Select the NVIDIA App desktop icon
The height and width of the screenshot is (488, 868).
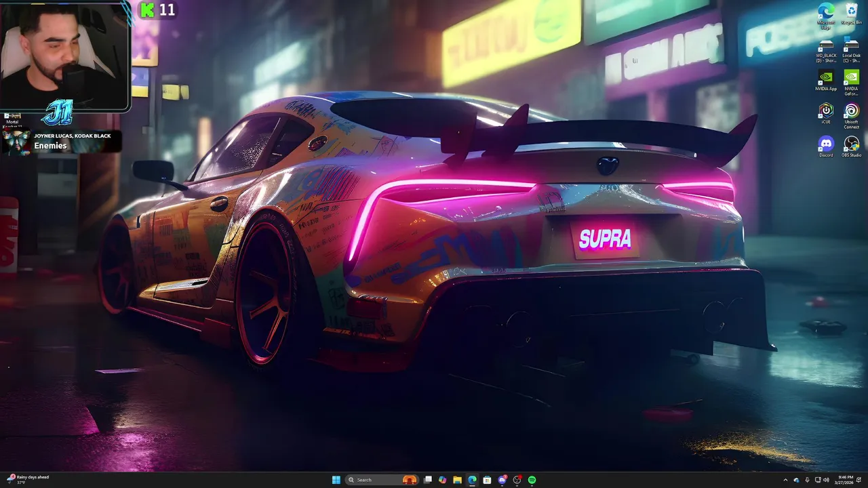(x=826, y=80)
